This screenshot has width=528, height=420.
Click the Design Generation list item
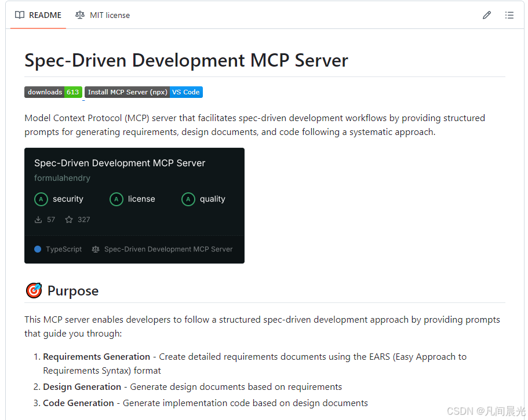coord(188,386)
